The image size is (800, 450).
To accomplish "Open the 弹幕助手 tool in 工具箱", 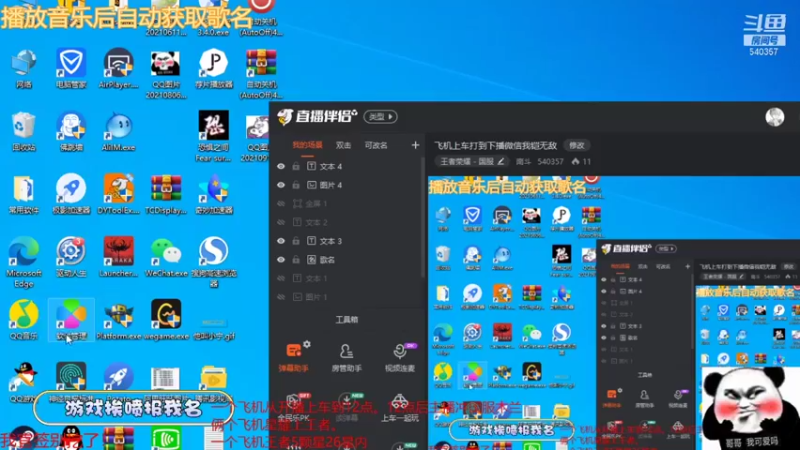I will pyautogui.click(x=293, y=357).
